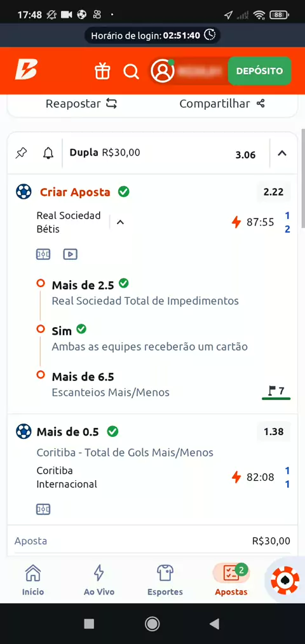
Task: Click the page scrollbar on the right
Action: tap(303, 178)
